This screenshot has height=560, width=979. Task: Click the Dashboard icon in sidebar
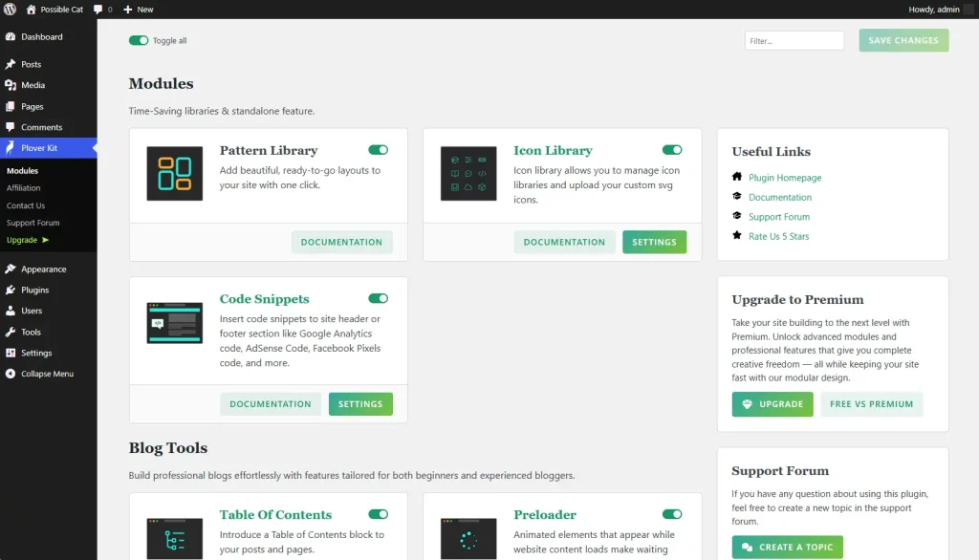click(x=11, y=37)
